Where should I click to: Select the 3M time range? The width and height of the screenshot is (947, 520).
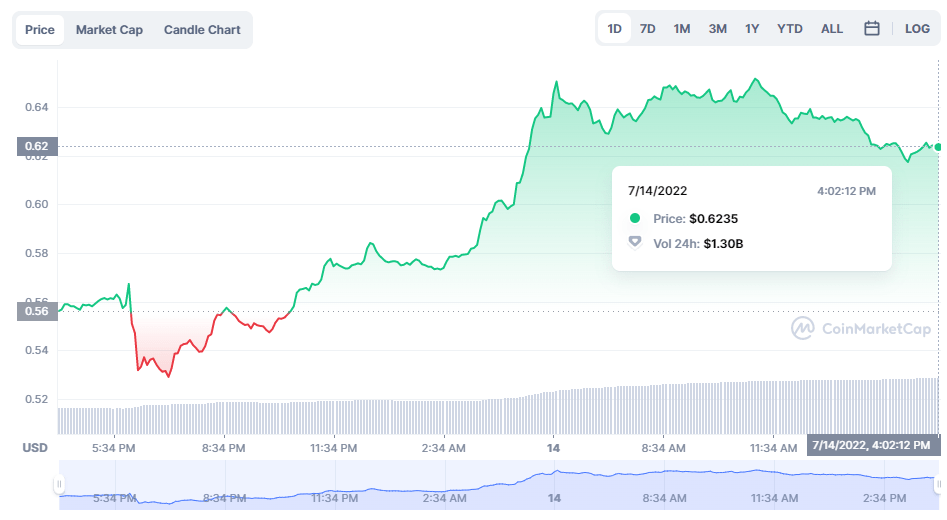click(x=717, y=29)
